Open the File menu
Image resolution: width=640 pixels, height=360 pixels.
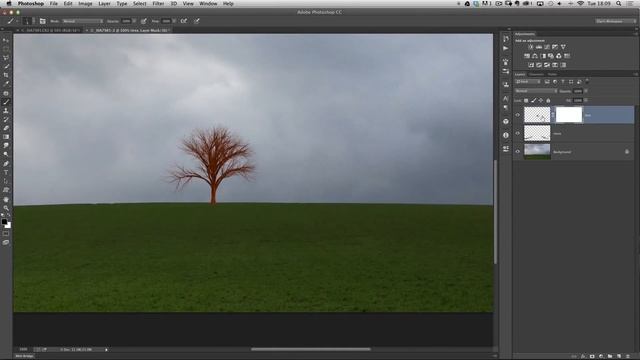click(53, 4)
